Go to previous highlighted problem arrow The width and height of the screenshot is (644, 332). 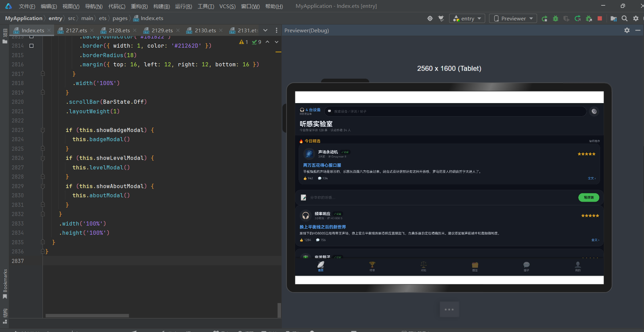267,42
